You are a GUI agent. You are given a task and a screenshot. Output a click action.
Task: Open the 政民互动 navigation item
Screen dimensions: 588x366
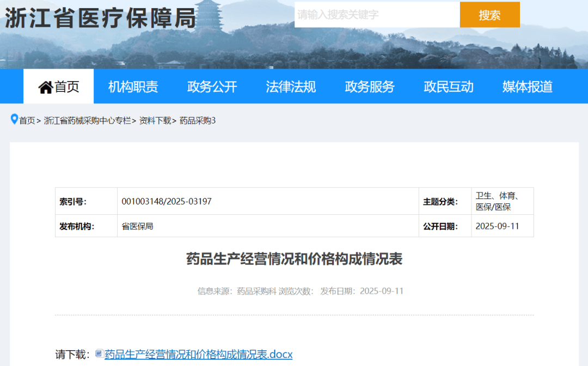click(x=449, y=86)
